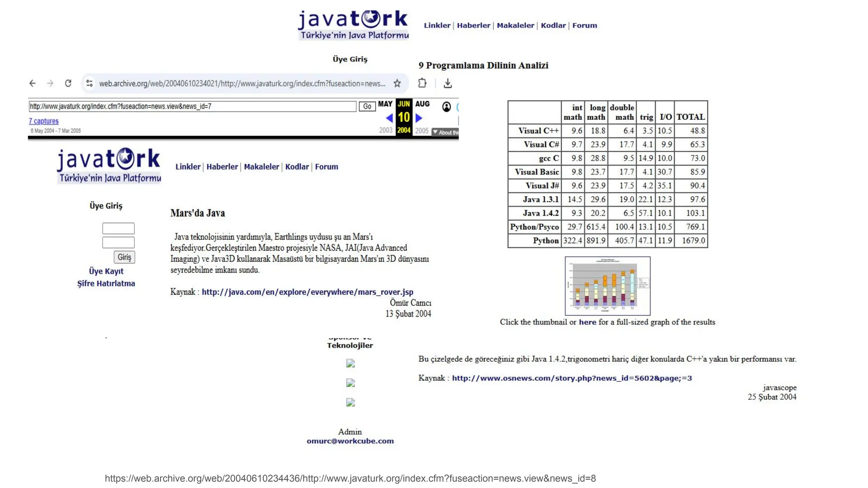Select AUG in the Wayback timeline

pos(422,104)
